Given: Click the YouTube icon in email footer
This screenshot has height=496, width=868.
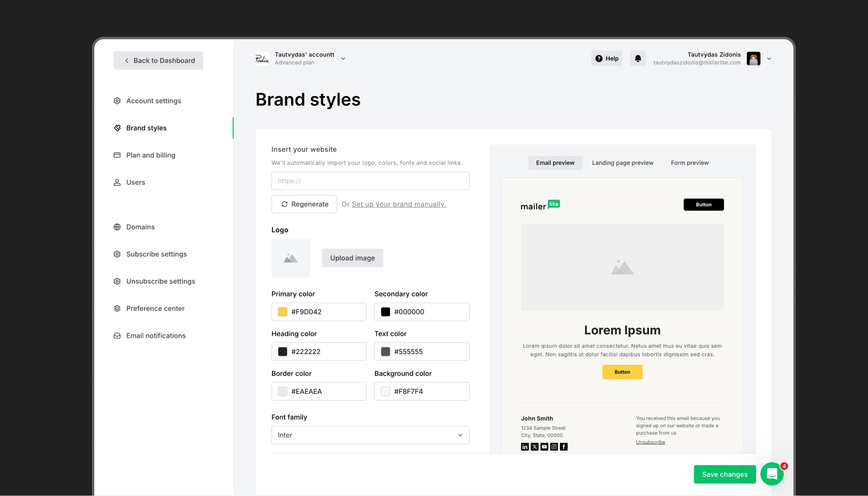Looking at the screenshot, I should tap(544, 447).
